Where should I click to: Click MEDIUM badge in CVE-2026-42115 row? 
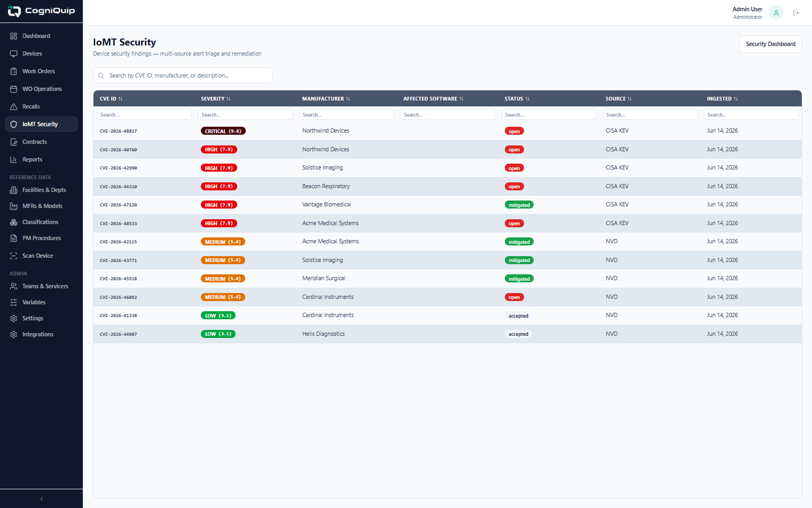(223, 242)
